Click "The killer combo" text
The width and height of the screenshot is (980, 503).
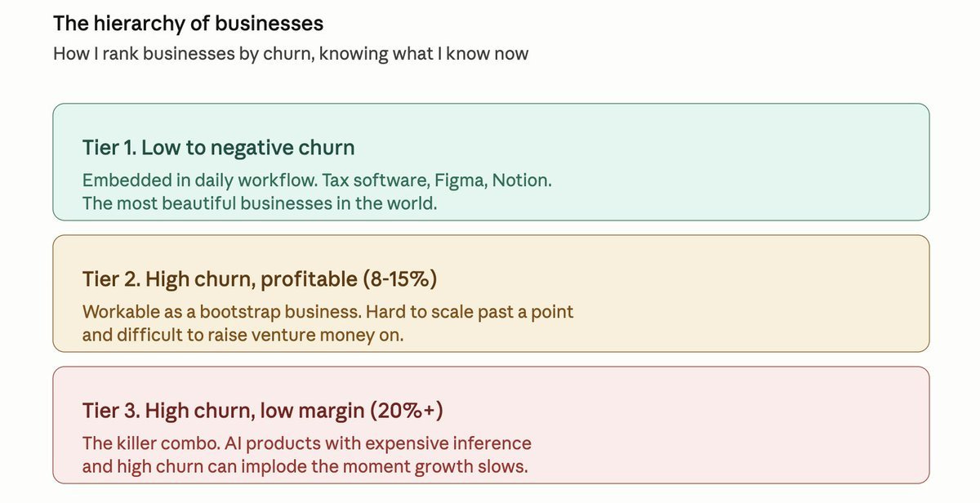[150, 443]
